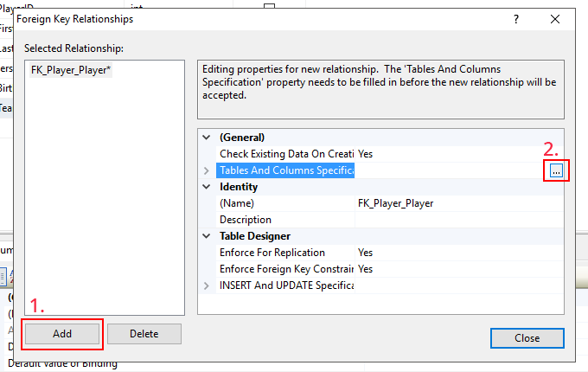
Task: Expand the INSERT And UPDATE Specification row
Action: pyautogui.click(x=207, y=285)
